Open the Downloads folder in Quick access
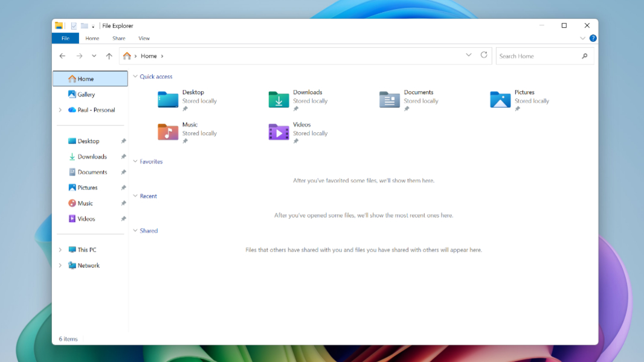 click(x=279, y=100)
